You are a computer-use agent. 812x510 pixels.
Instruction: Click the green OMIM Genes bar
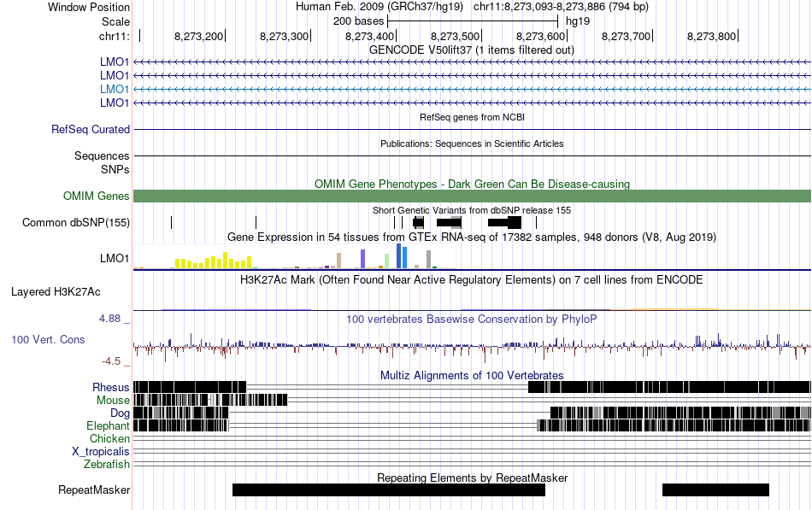(472, 196)
